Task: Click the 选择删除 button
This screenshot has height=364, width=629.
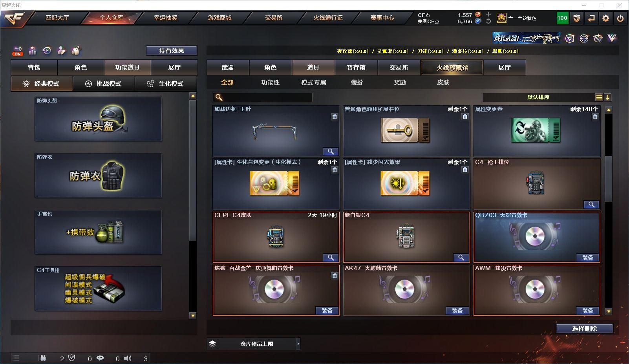Action: [x=585, y=329]
